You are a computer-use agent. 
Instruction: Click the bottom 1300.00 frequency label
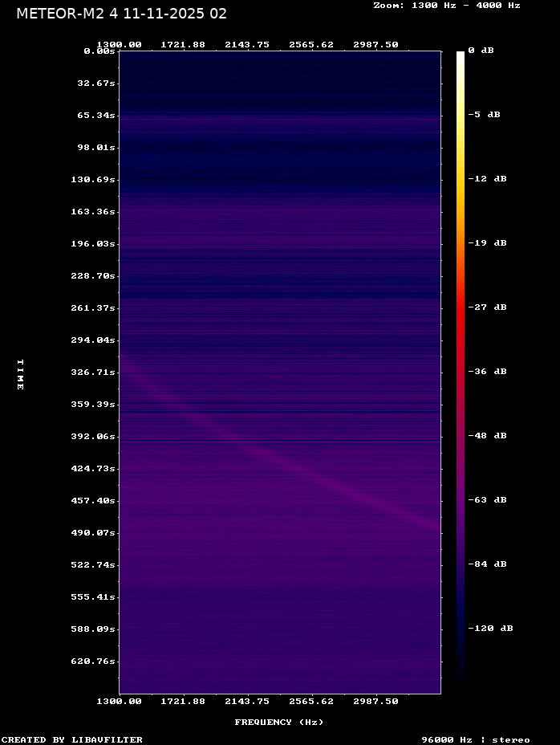pos(119,701)
